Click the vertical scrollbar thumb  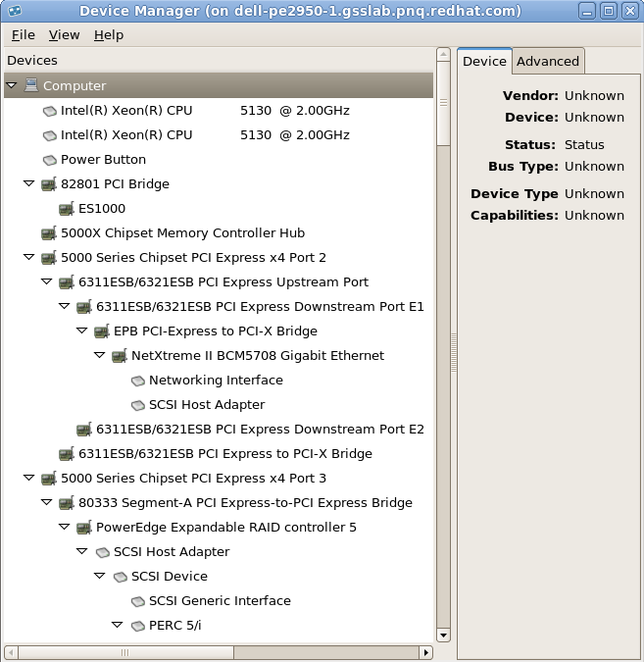[x=443, y=103]
